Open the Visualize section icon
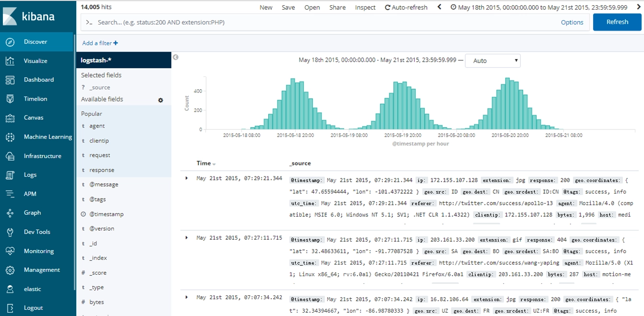644x316 pixels. click(10, 61)
